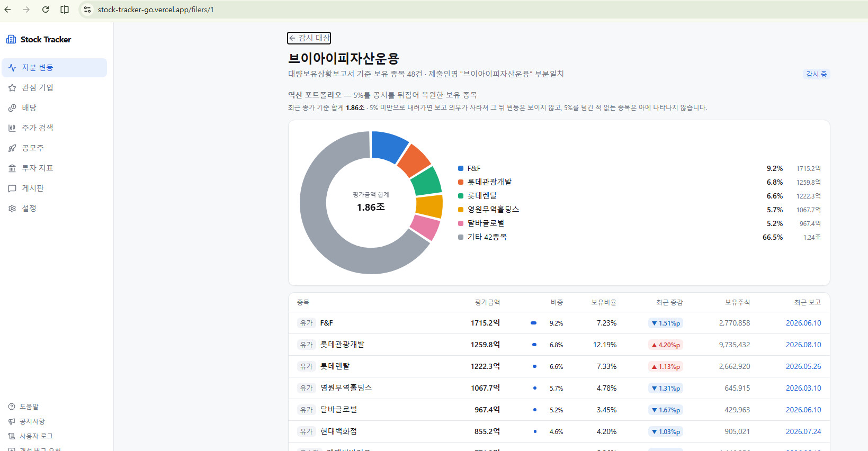Screen dimensions: 868x451
Task: Click 달바글로벌 in the holdings table
Action: tap(338, 410)
